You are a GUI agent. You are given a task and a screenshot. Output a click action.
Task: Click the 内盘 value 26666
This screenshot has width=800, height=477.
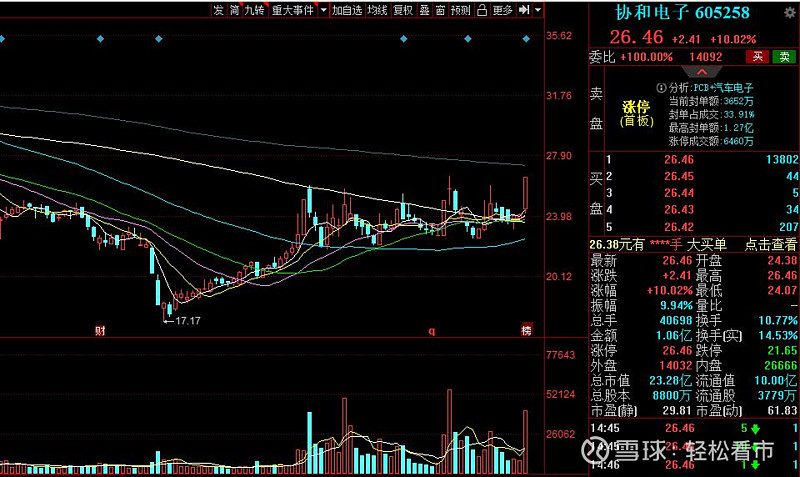pyautogui.click(x=781, y=365)
